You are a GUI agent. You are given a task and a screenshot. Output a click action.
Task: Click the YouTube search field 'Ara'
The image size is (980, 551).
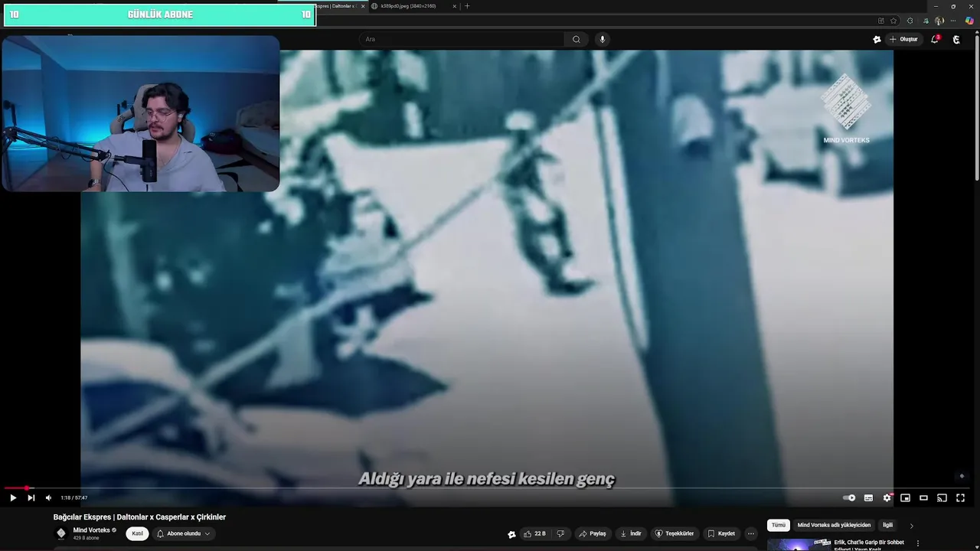462,39
